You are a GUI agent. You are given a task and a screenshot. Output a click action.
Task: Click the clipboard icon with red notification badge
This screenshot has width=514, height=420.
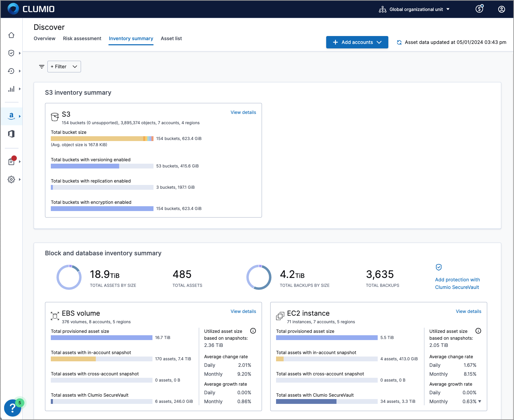coord(11,161)
